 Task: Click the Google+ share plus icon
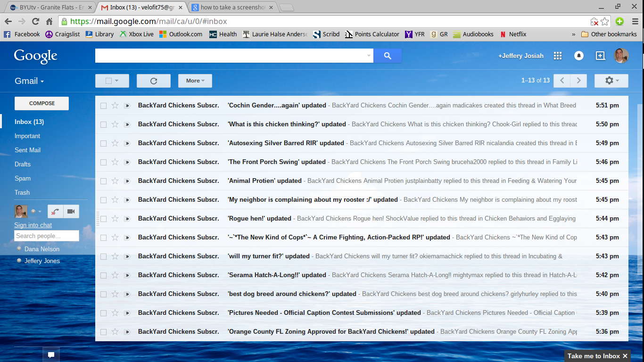click(600, 56)
